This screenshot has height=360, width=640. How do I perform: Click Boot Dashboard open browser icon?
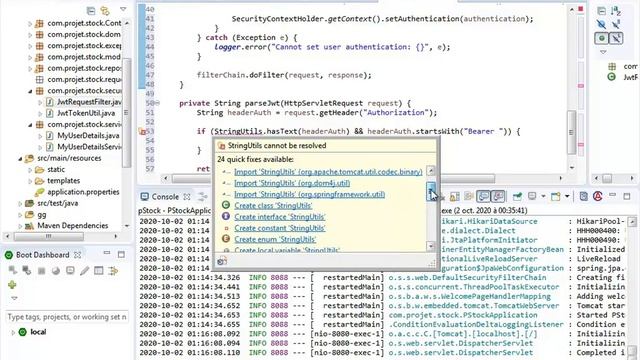pos(56,271)
